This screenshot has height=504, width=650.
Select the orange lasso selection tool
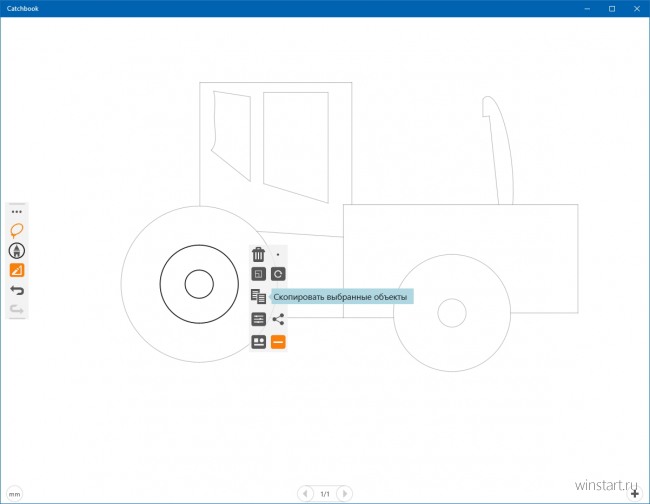17,230
